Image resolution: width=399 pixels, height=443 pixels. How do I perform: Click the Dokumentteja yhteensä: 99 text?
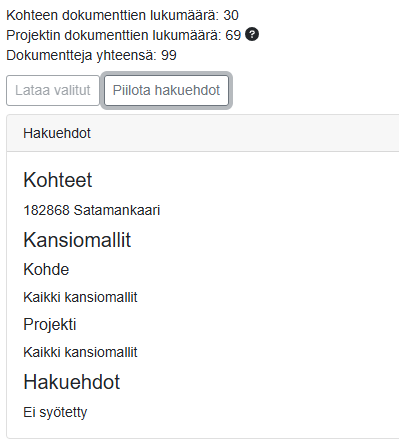point(91,55)
